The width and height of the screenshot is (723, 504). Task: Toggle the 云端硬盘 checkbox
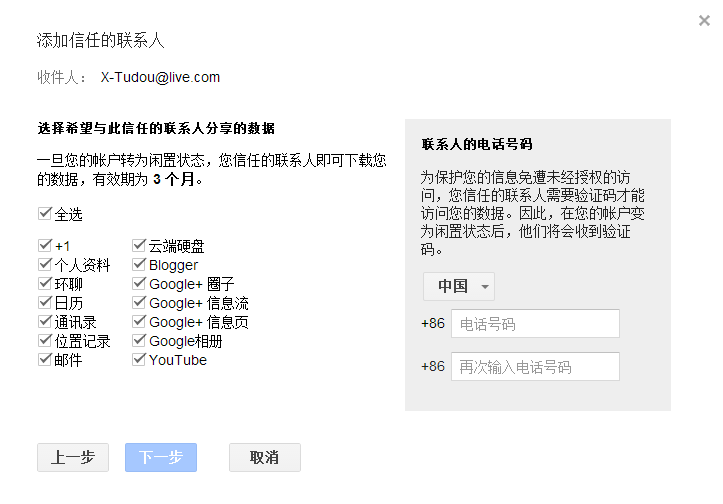139,246
